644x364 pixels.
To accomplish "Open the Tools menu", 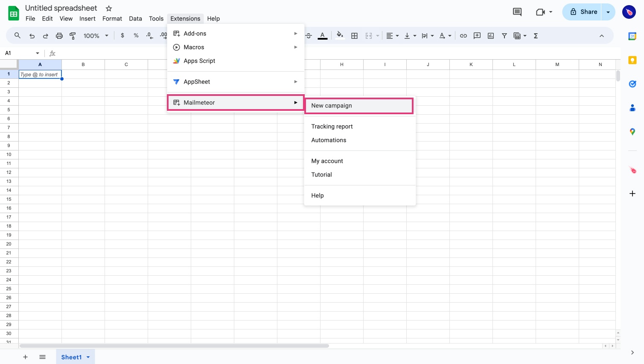I will 156,19.
